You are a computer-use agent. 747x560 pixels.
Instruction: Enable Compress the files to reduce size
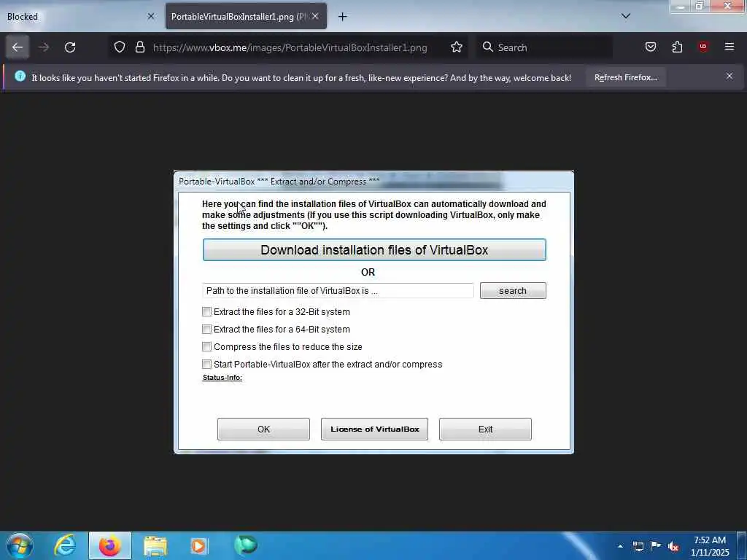pos(206,346)
